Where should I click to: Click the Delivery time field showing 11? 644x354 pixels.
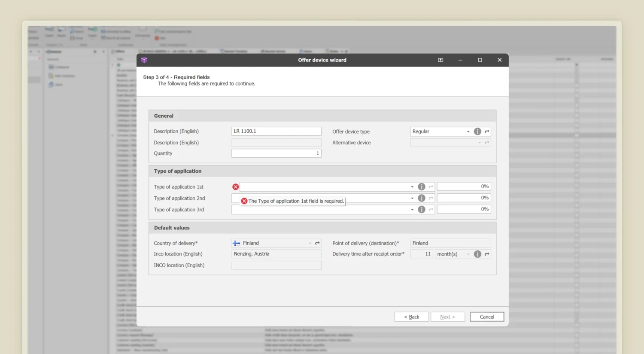(422, 254)
